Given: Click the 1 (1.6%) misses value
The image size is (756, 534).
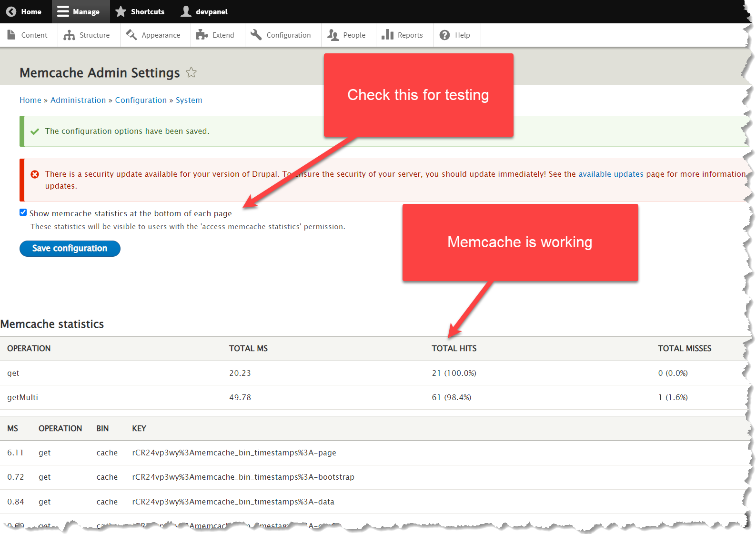Looking at the screenshot, I should click(x=673, y=397).
